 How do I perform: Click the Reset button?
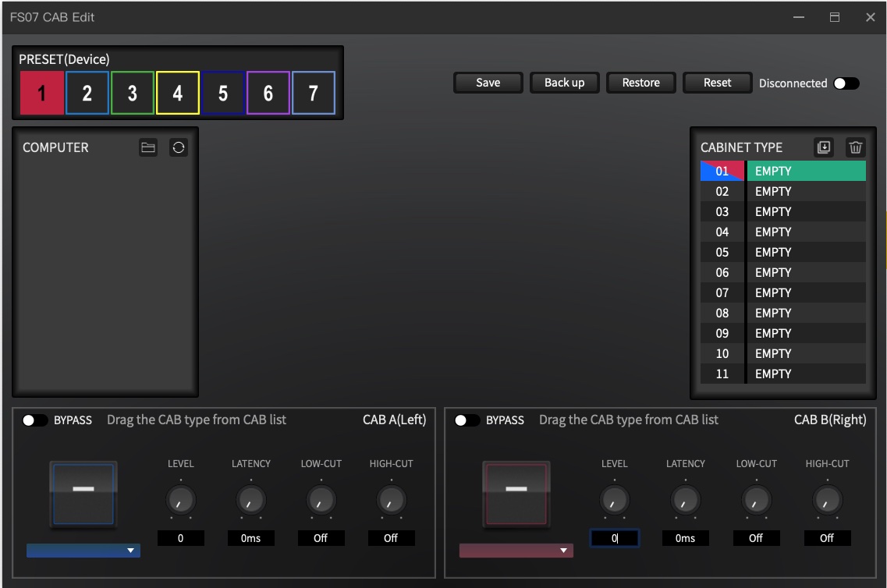[x=717, y=83]
